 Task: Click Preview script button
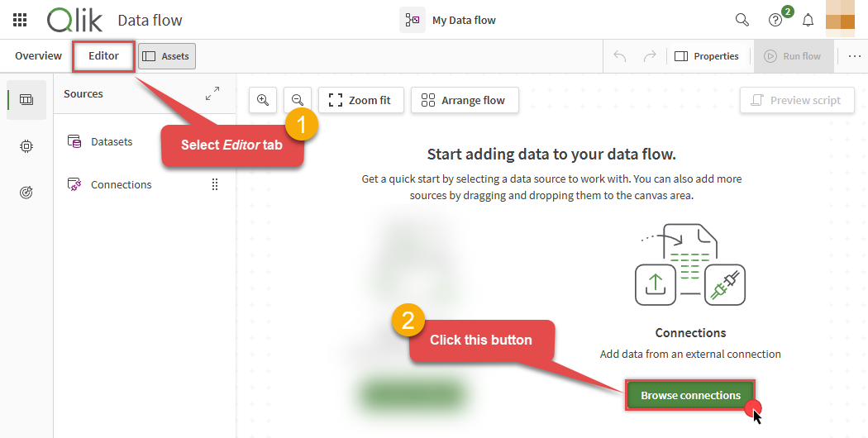[797, 100]
